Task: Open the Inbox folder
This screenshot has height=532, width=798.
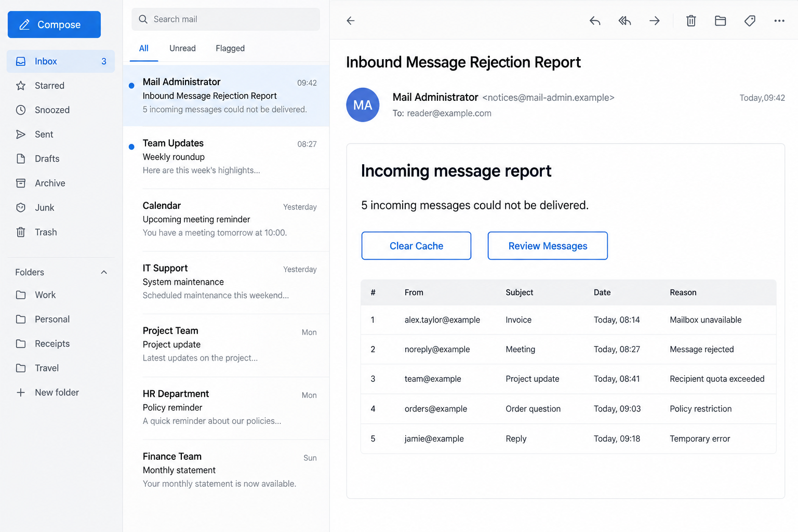Action: pyautogui.click(x=61, y=61)
